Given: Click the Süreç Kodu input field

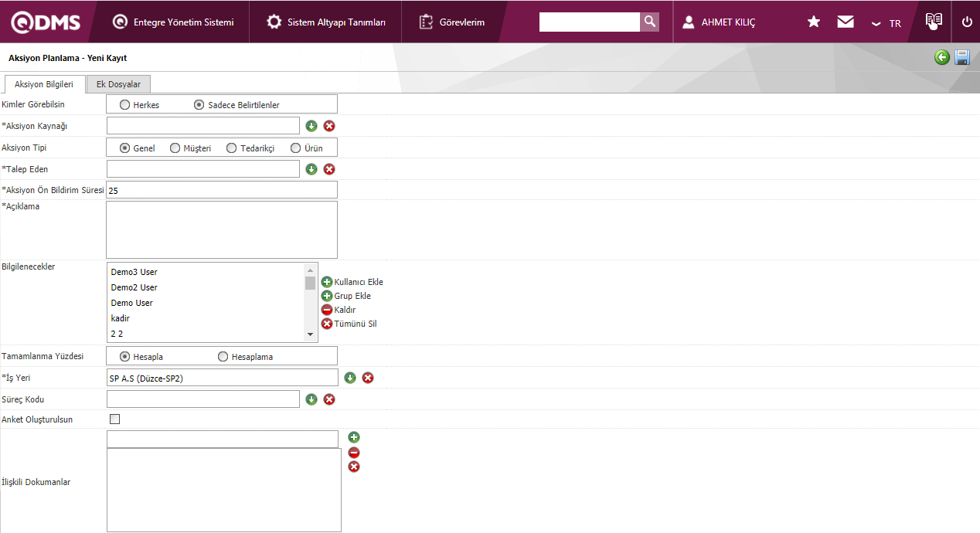Looking at the screenshot, I should coord(203,399).
